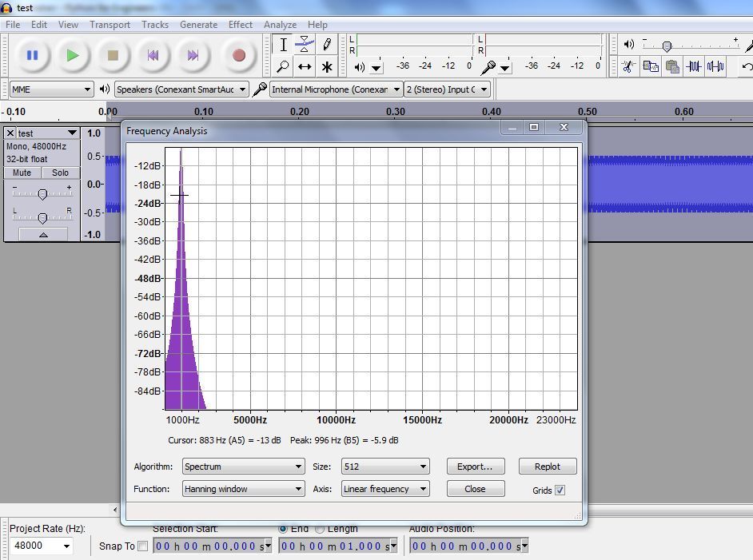The image size is (753, 560).
Task: Open the Edit menu
Action: 39,25
